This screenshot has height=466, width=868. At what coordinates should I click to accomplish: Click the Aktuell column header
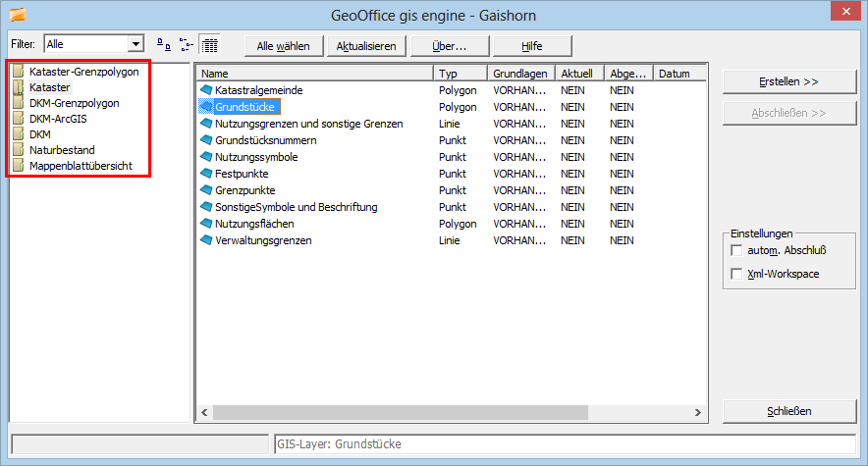579,74
